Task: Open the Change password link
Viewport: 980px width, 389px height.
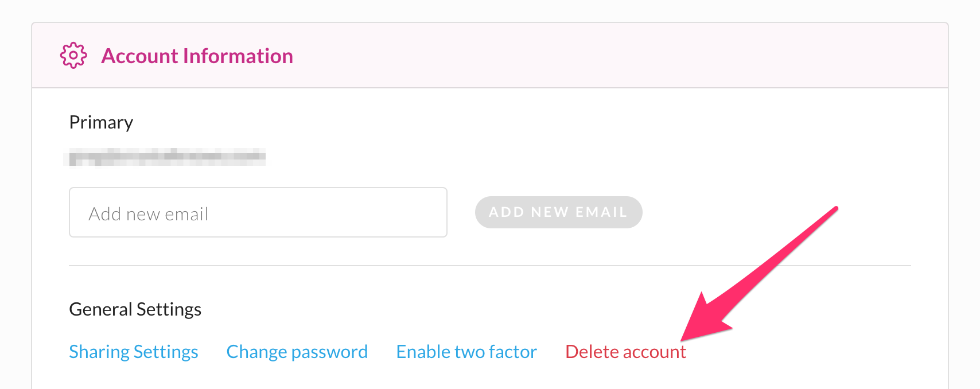Action: pos(297,352)
